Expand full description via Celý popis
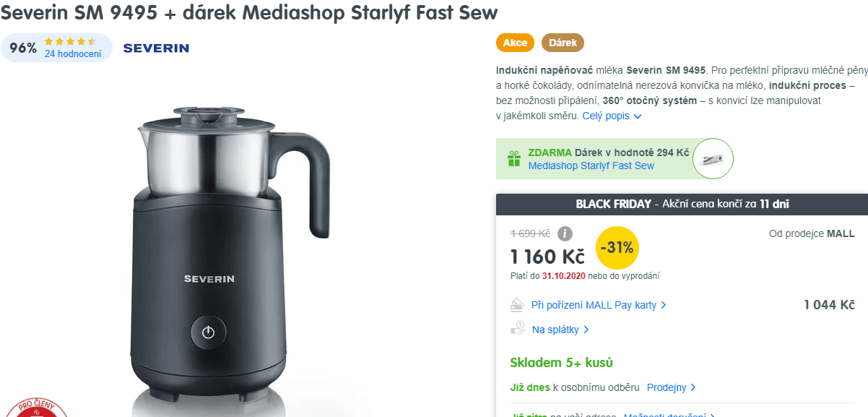The width and height of the screenshot is (868, 417). pyautogui.click(x=612, y=116)
